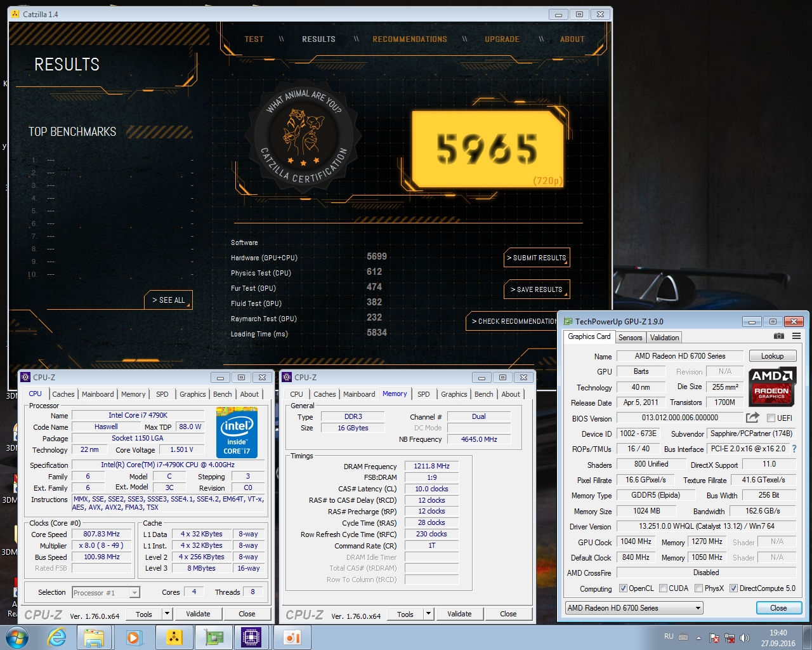Open the taskbar clock and date

pyautogui.click(x=778, y=638)
